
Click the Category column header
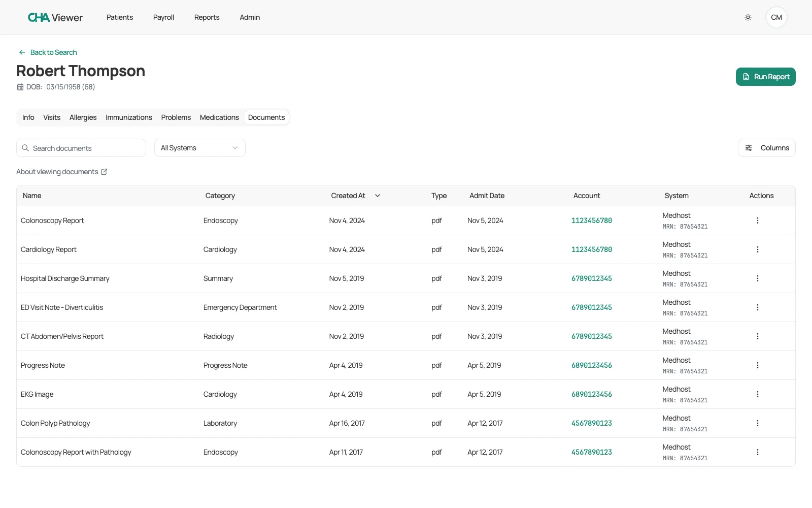click(220, 196)
